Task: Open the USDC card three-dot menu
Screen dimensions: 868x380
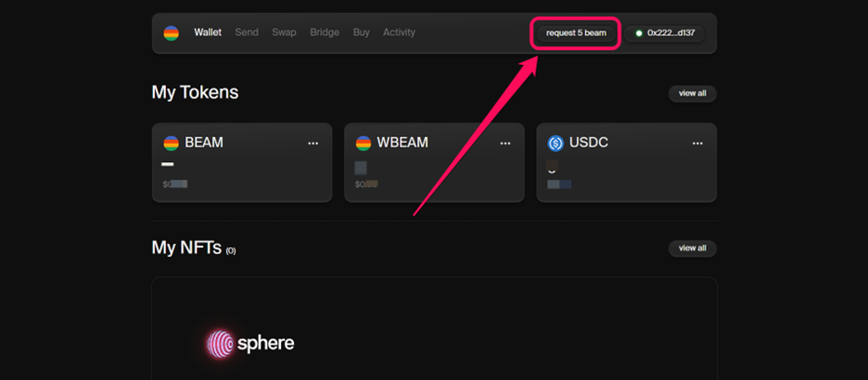Action: point(697,144)
